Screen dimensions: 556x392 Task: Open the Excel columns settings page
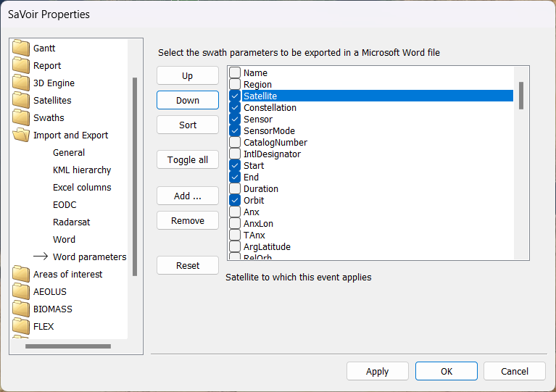[x=82, y=188]
